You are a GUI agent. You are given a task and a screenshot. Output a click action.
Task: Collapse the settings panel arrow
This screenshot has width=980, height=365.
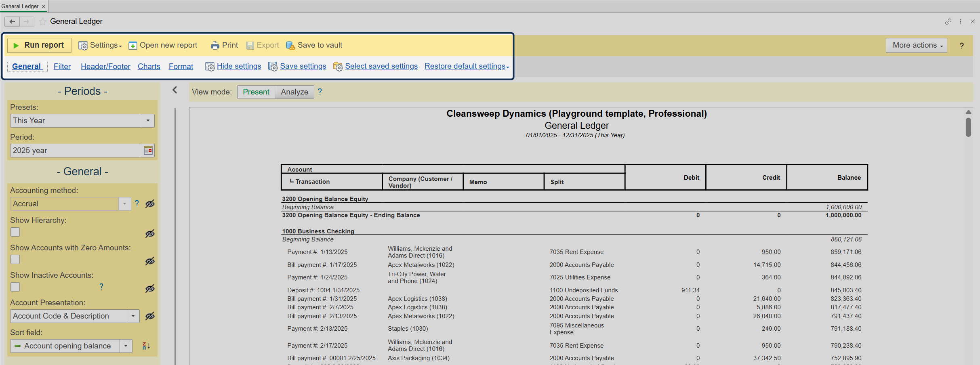[x=175, y=90]
